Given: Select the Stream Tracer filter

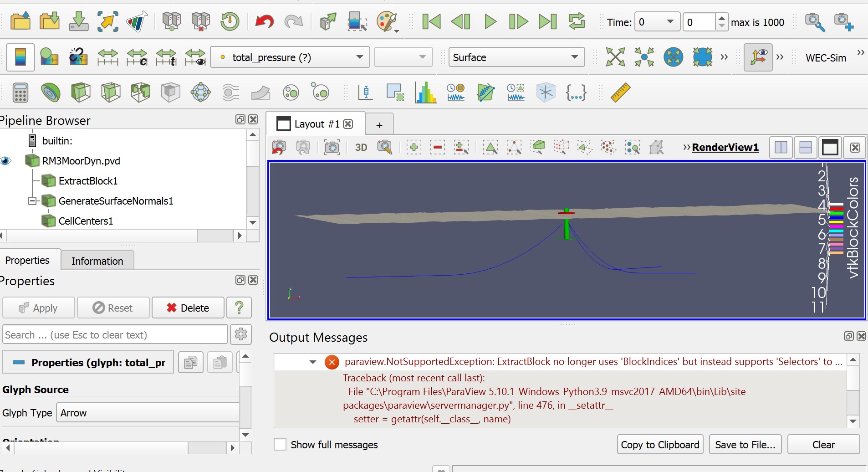Looking at the screenshot, I should tap(231, 92).
